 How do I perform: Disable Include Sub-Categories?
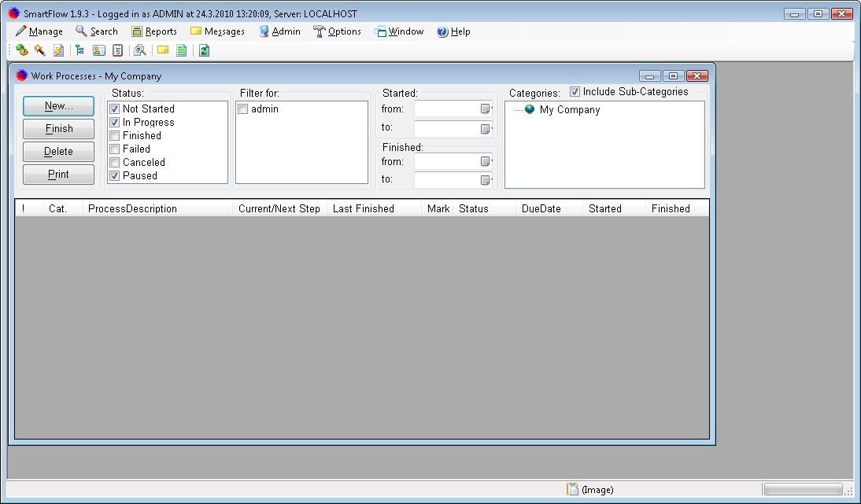(x=575, y=91)
